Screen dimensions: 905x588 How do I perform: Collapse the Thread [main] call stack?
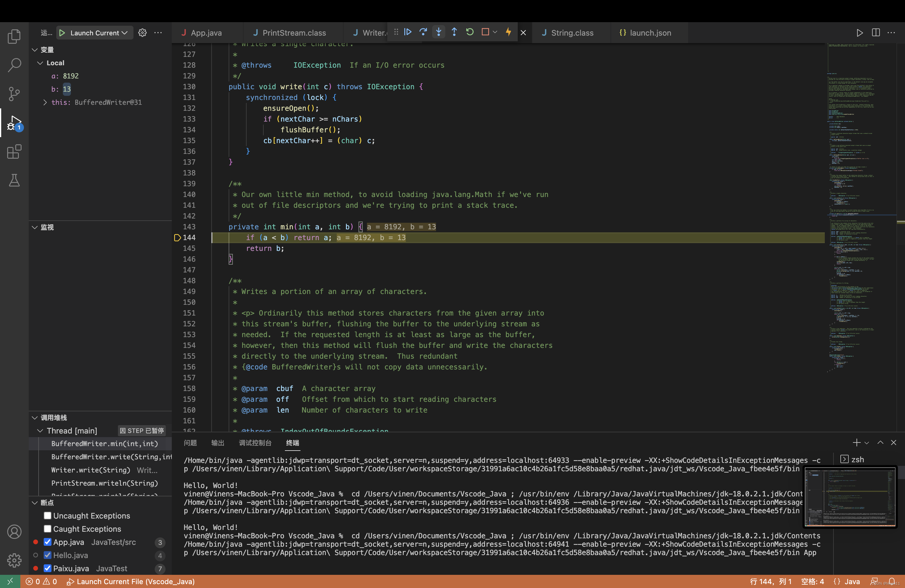tap(40, 431)
